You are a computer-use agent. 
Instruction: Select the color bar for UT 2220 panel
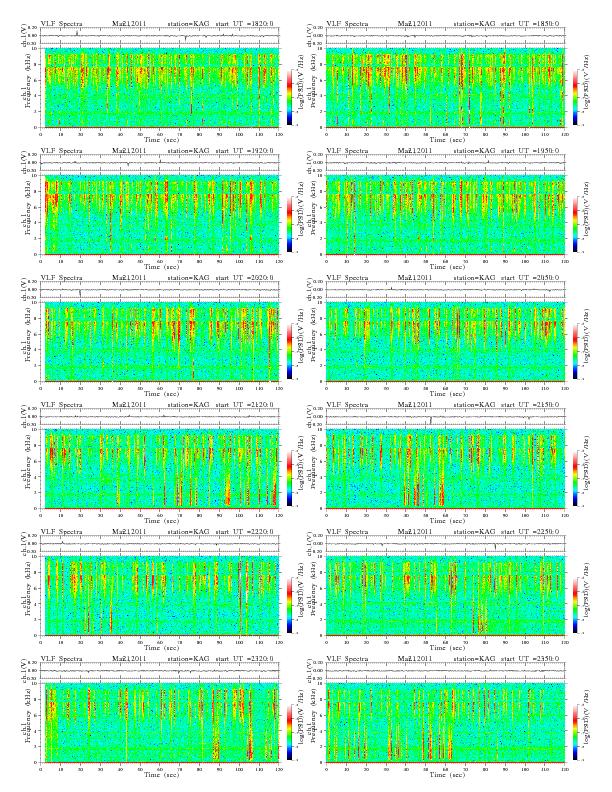289,606
